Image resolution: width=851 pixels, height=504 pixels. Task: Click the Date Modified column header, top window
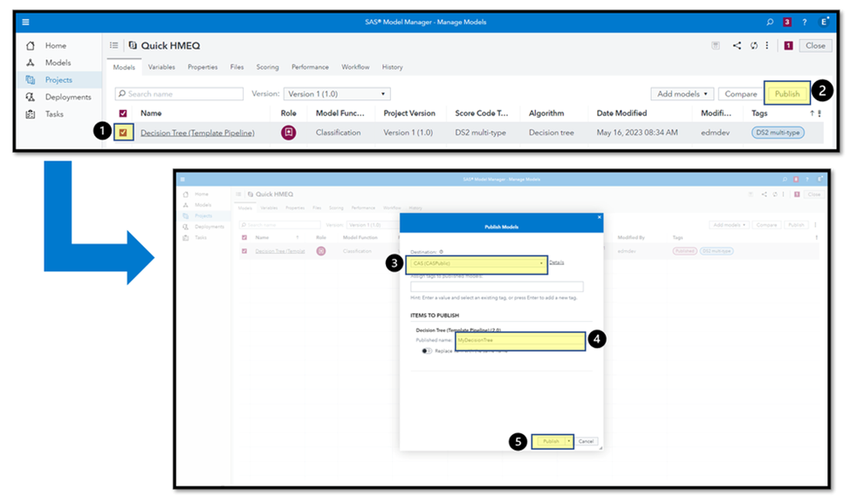(621, 113)
